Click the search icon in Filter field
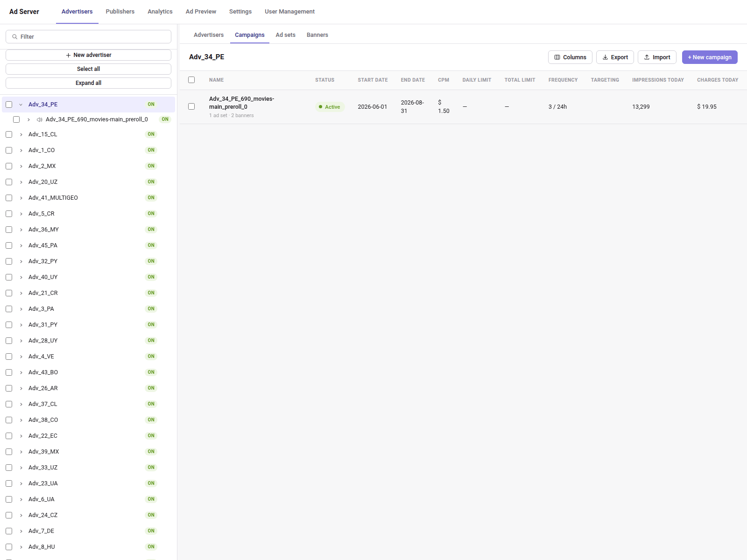 [x=15, y=37]
